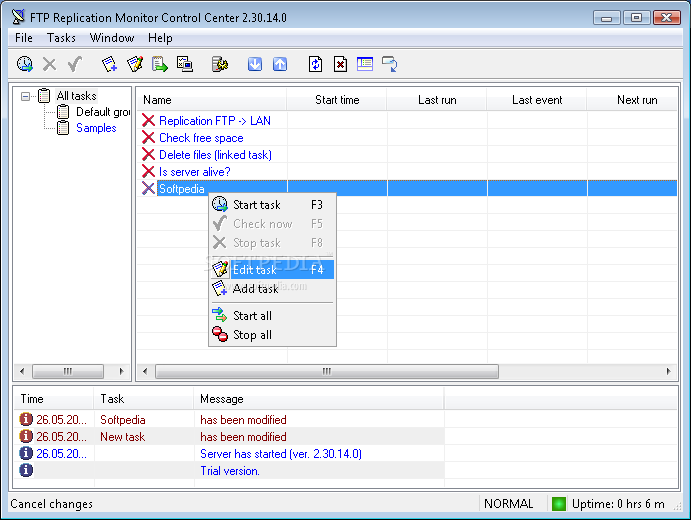The width and height of the screenshot is (691, 520).
Task: Click the settings gears toolbar icon
Action: coord(219,64)
